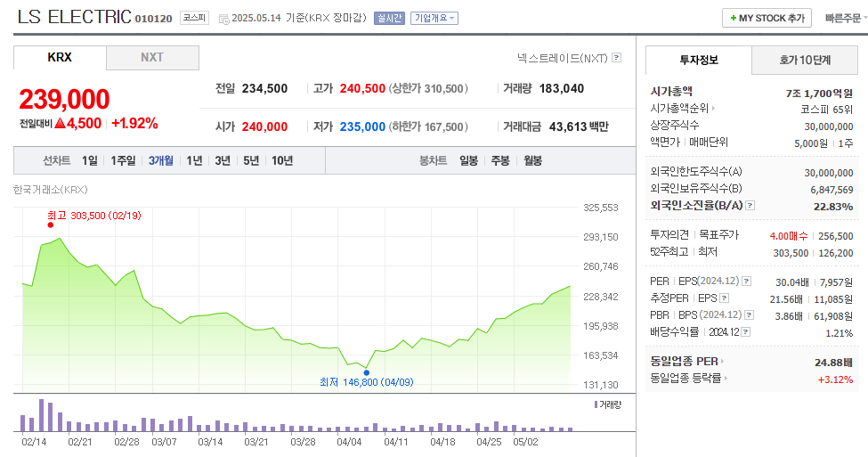The width and height of the screenshot is (868, 457).
Task: Expand the 기업개요 dropdown
Action: coord(434,19)
